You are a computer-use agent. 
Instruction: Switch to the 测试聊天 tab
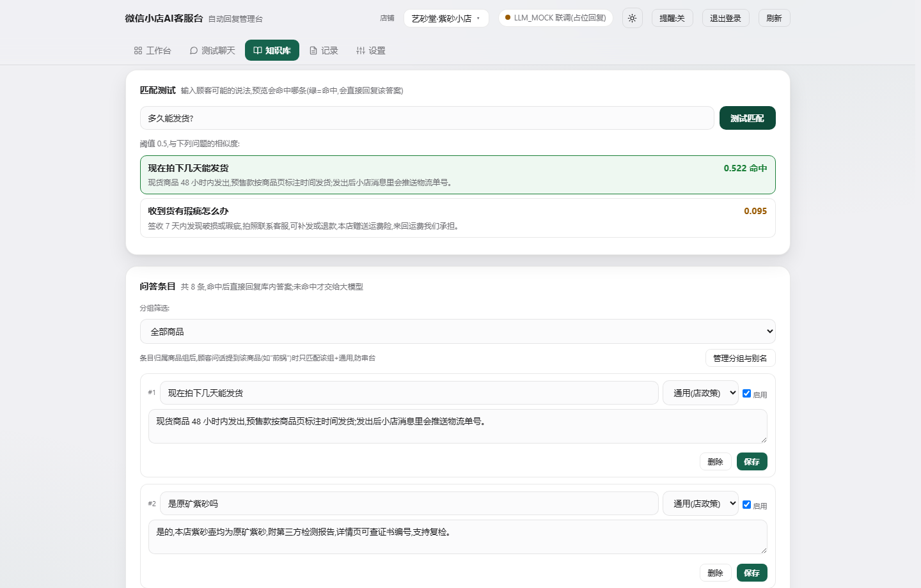pos(212,50)
